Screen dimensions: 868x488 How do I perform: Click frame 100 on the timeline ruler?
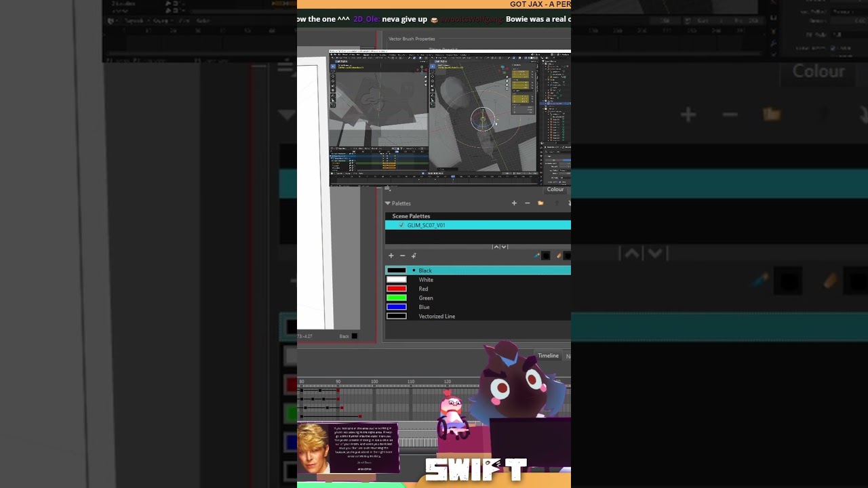click(x=374, y=382)
